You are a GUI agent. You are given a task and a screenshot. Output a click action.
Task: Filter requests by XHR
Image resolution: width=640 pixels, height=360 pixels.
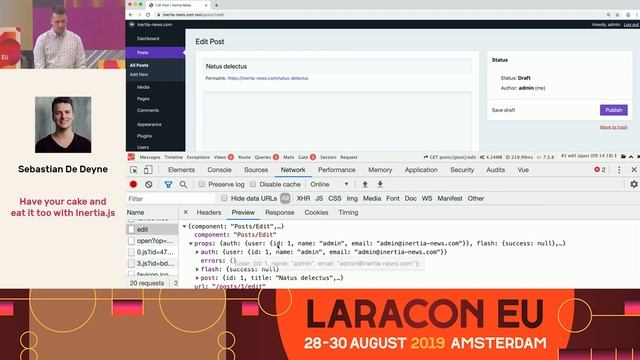click(303, 198)
